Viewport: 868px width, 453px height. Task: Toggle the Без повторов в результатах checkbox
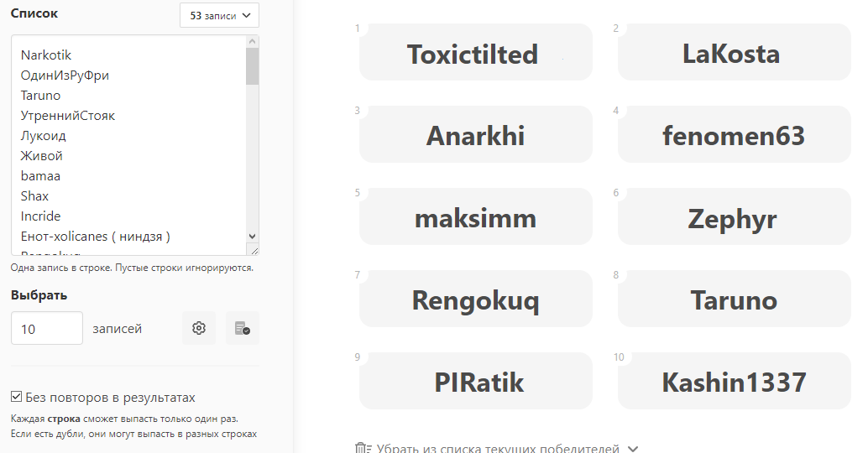pyautogui.click(x=17, y=397)
